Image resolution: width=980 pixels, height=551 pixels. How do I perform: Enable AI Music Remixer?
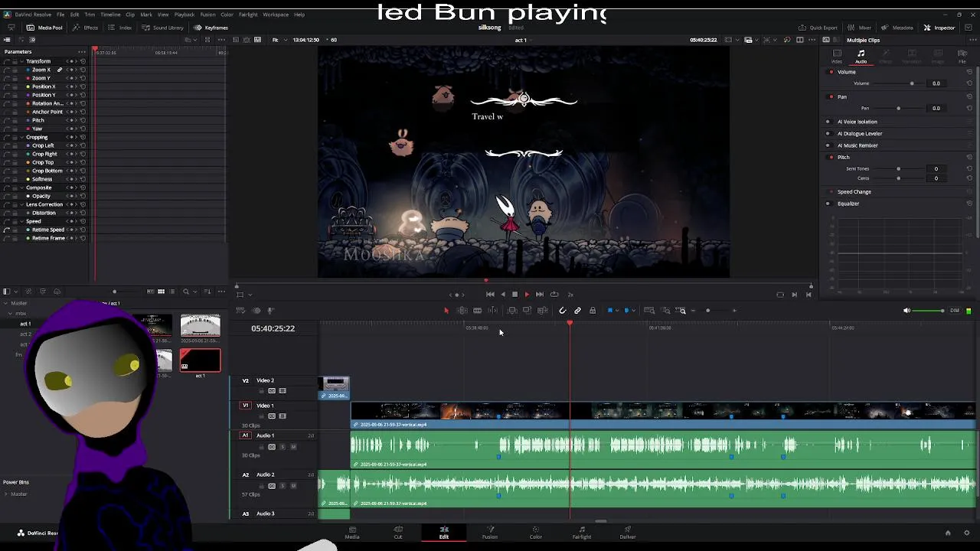click(x=828, y=145)
